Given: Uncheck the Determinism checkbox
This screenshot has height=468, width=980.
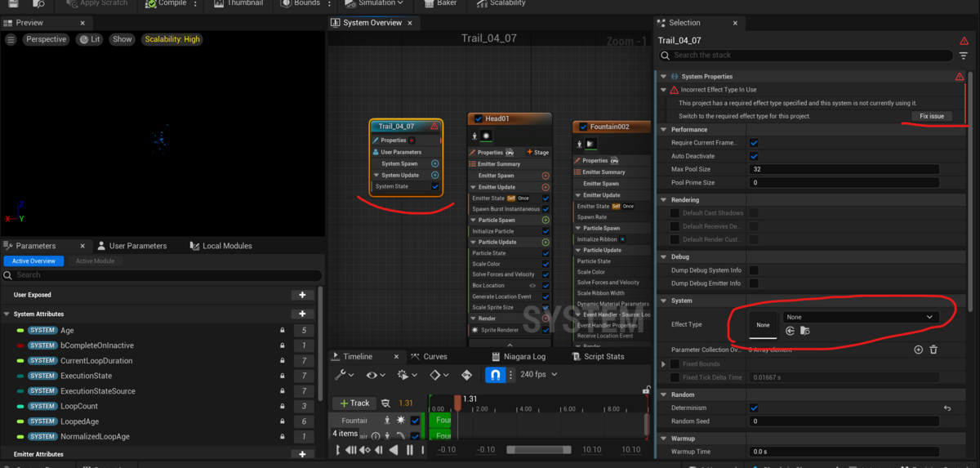Looking at the screenshot, I should (754, 408).
